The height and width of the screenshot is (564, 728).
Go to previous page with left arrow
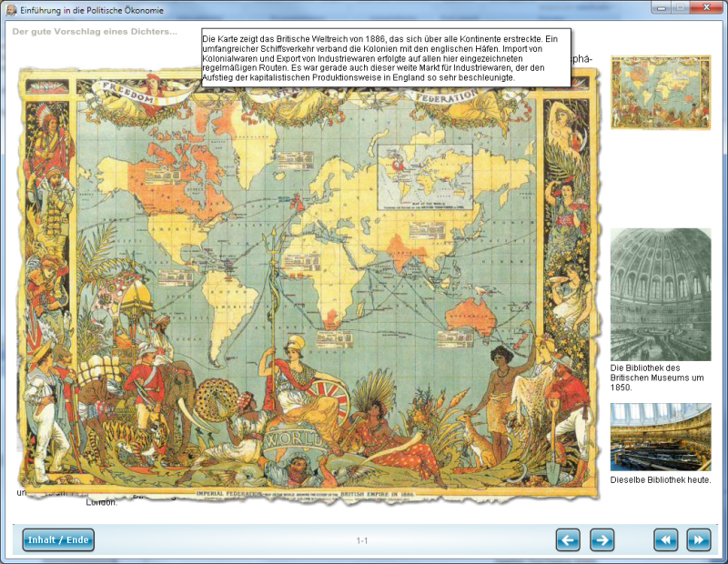568,539
